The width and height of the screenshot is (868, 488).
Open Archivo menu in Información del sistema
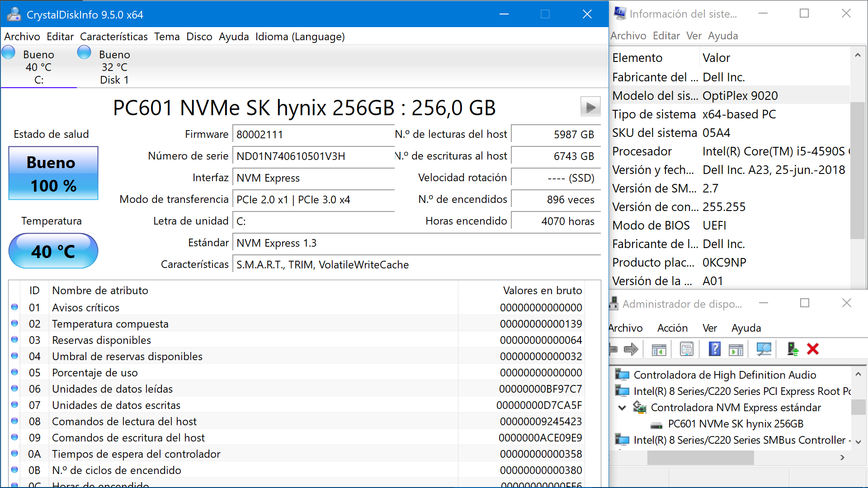[x=628, y=36]
